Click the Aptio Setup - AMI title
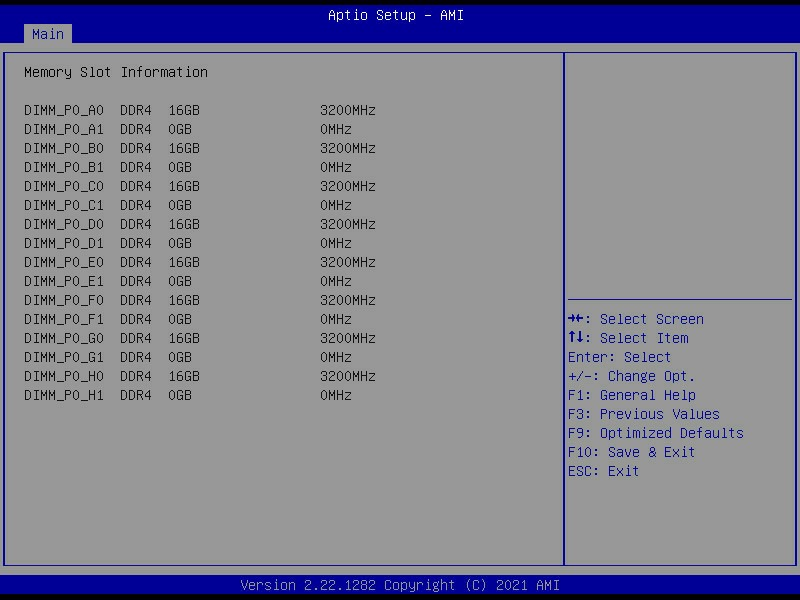The height and width of the screenshot is (600, 800). 396,15
